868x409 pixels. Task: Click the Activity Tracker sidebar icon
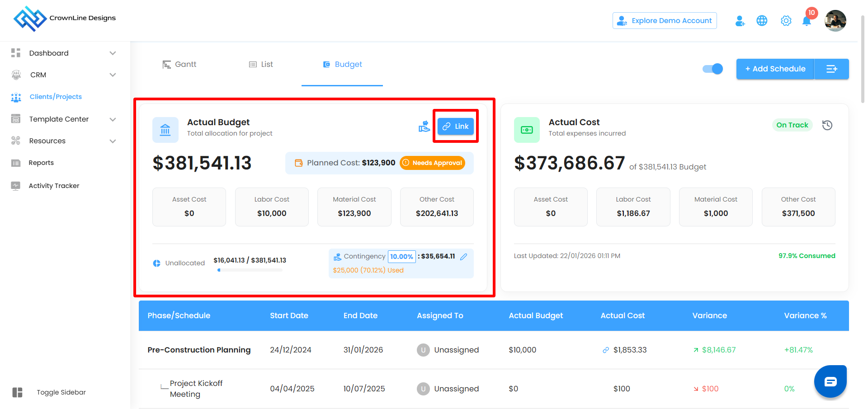(x=16, y=186)
